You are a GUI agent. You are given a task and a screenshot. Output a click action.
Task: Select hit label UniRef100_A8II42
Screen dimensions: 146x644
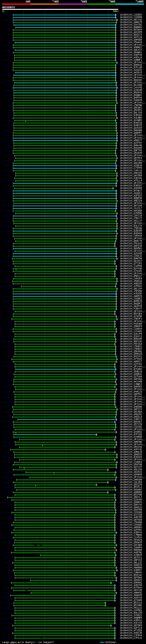131,20
